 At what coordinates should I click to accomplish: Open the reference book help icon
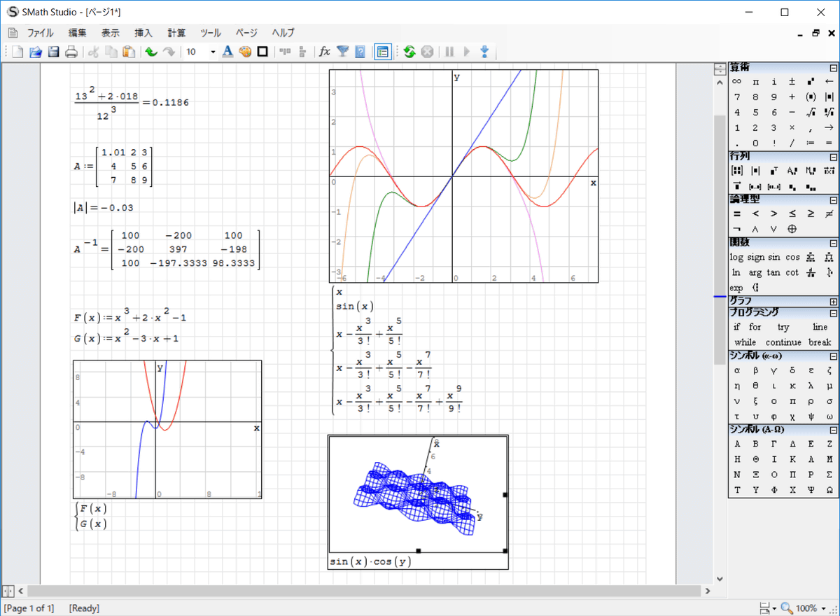(x=360, y=51)
